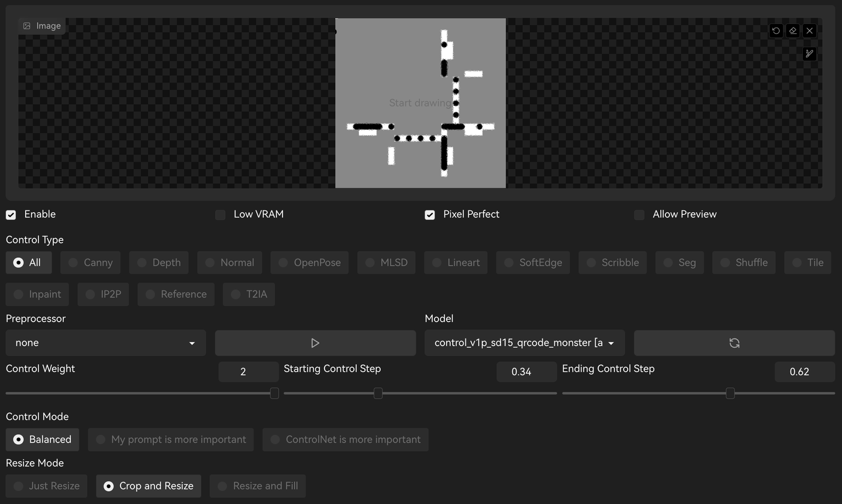Click the eraser icon above the canvas
The image size is (842, 504).
793,30
